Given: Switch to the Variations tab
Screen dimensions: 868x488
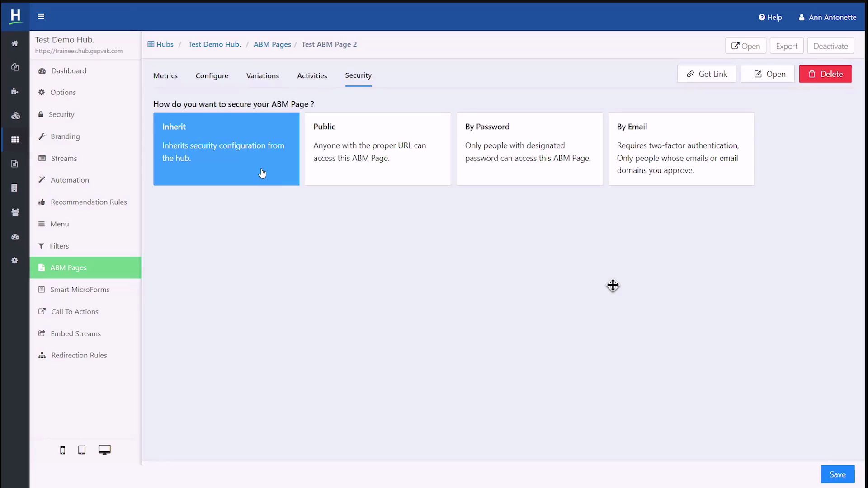Looking at the screenshot, I should [263, 75].
